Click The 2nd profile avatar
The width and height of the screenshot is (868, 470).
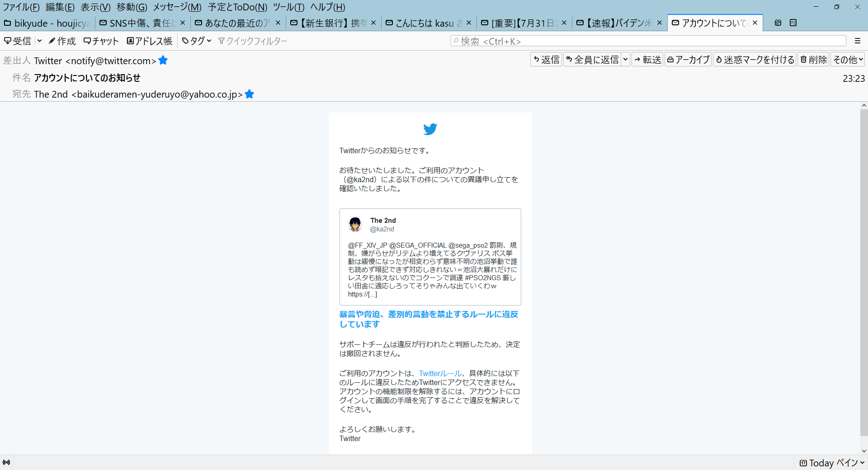point(355,225)
